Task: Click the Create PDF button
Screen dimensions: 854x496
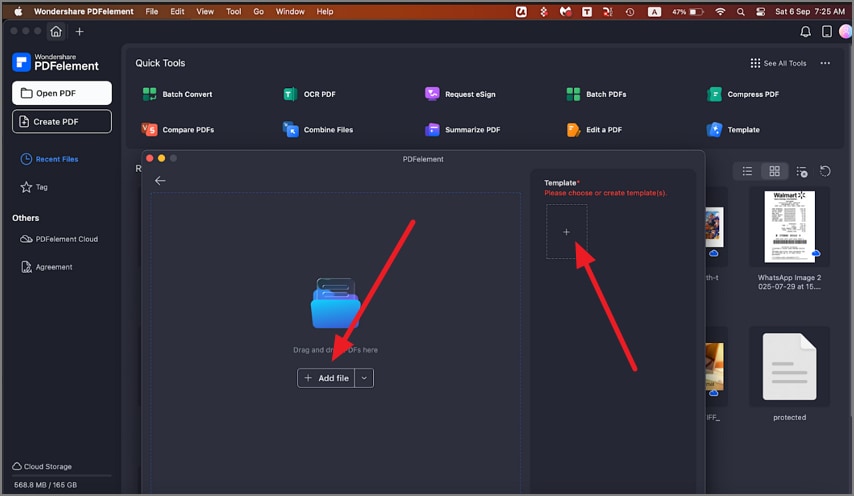Action: [x=62, y=121]
